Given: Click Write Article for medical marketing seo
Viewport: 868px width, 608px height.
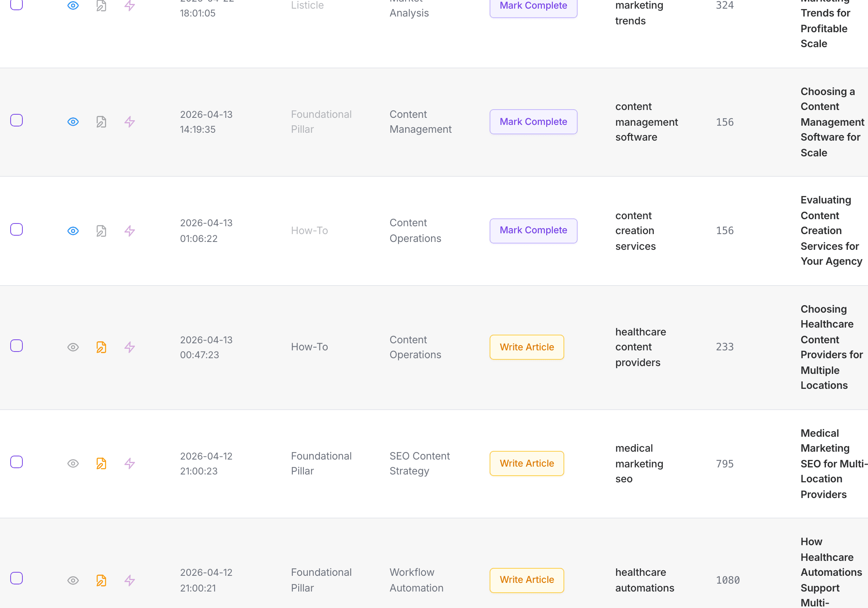Looking at the screenshot, I should pyautogui.click(x=527, y=463).
